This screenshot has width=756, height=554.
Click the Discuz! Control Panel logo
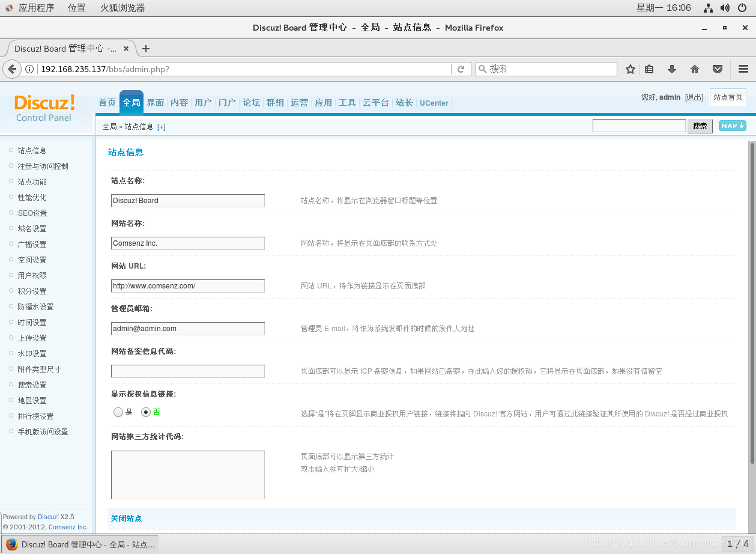tap(44, 108)
